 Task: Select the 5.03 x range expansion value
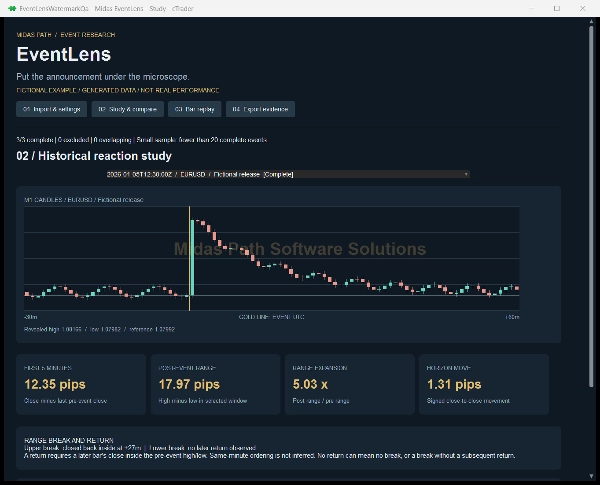310,384
